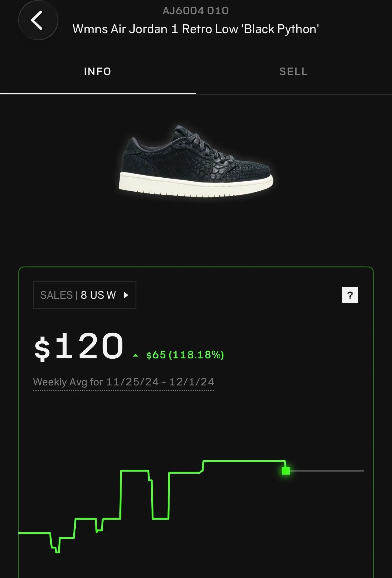Screen dimensions: 392x578
Task: Tap the Black Python sneaker image
Action: pos(196,161)
